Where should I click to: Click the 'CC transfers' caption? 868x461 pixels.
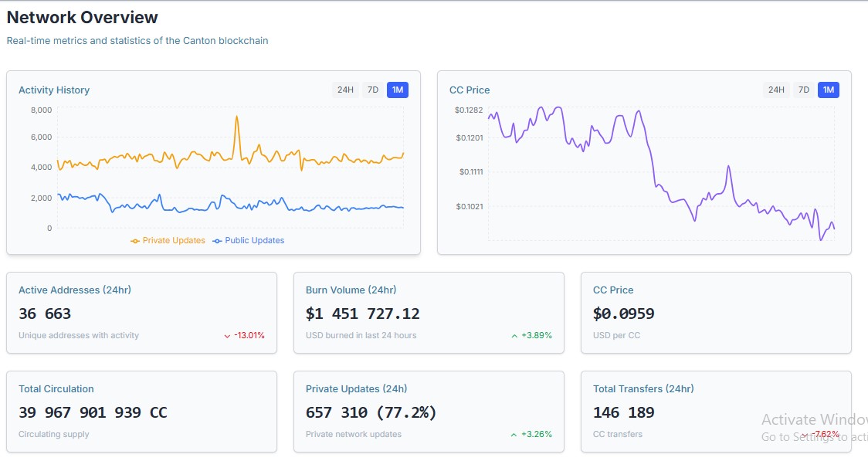[x=618, y=435]
